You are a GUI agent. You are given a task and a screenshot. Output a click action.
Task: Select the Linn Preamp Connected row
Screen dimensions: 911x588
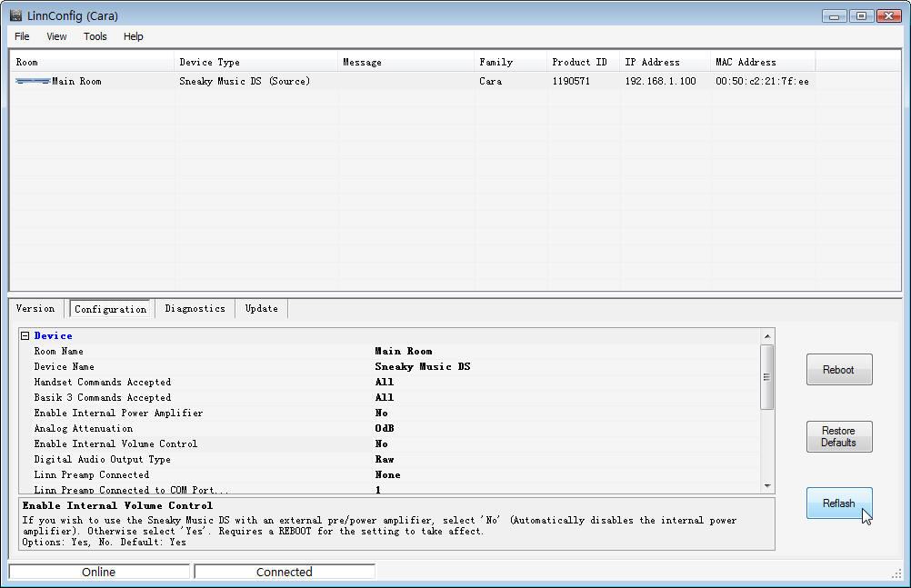pos(389,474)
